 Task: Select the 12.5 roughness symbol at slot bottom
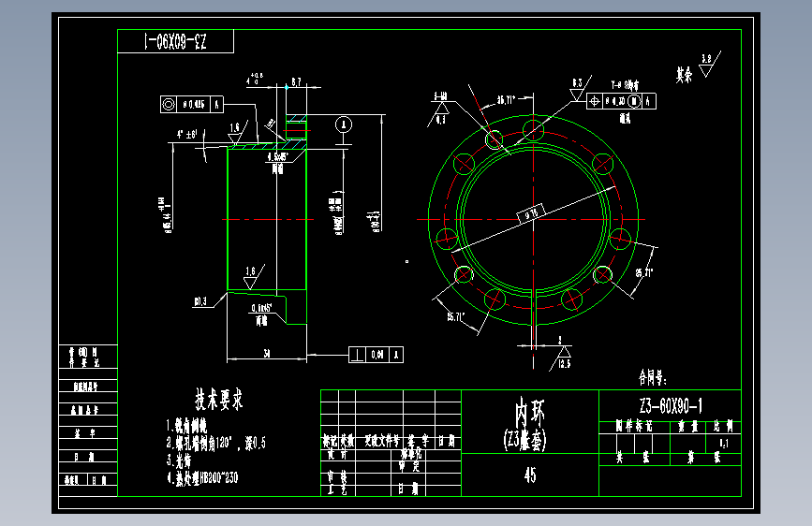562,358
